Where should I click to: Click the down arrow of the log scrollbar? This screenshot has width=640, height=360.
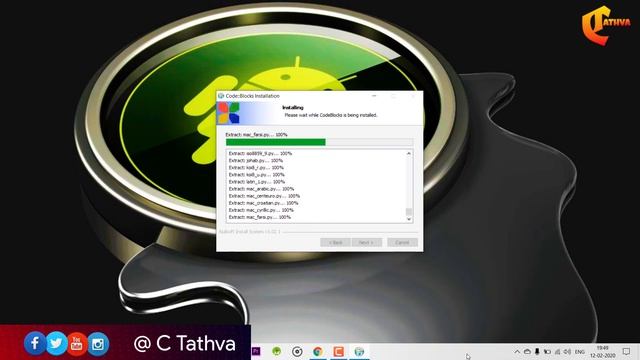tap(409, 219)
